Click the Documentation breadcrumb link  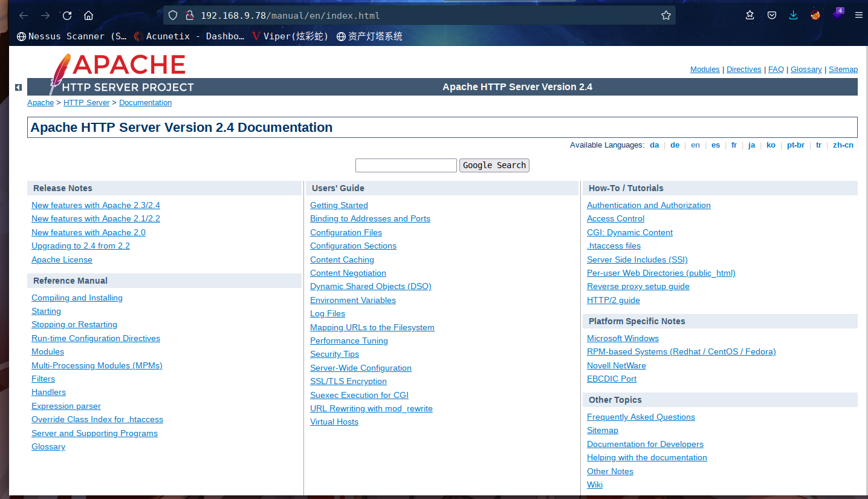[145, 103]
